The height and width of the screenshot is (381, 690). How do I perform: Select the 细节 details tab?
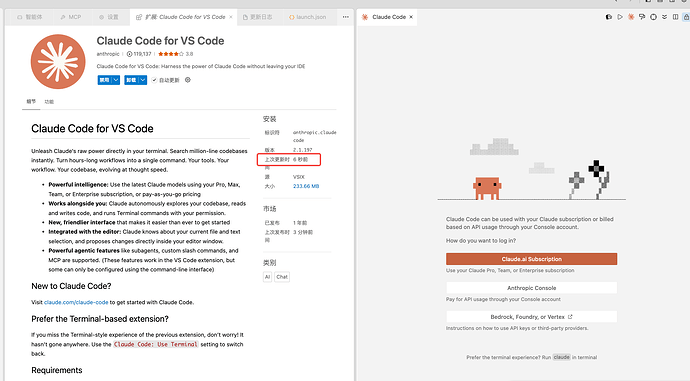coord(31,102)
